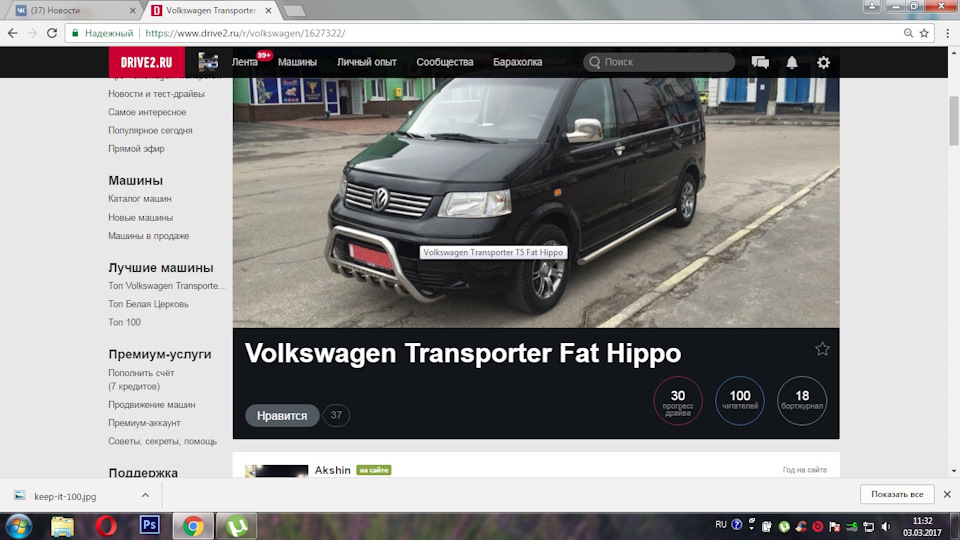Screen dimensions: 960x540
Task: Open the Барахолка menu item
Action: (517, 62)
